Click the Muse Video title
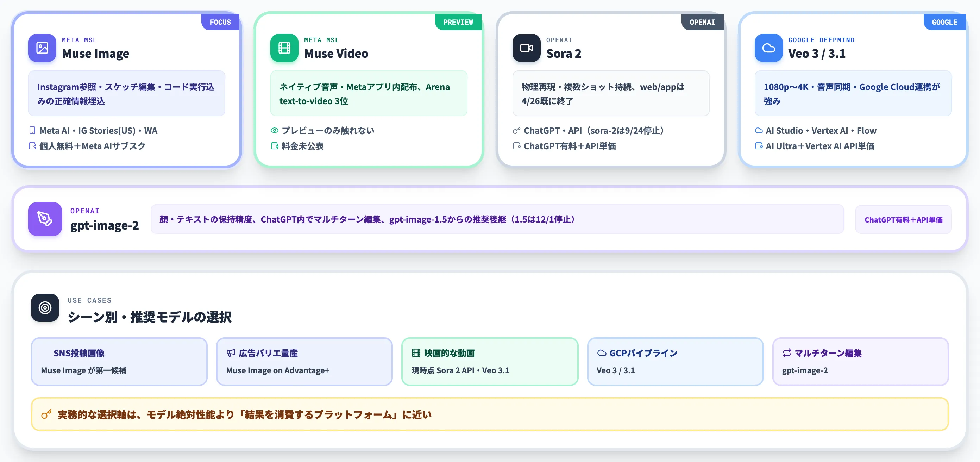The height and width of the screenshot is (462, 980). 336,54
